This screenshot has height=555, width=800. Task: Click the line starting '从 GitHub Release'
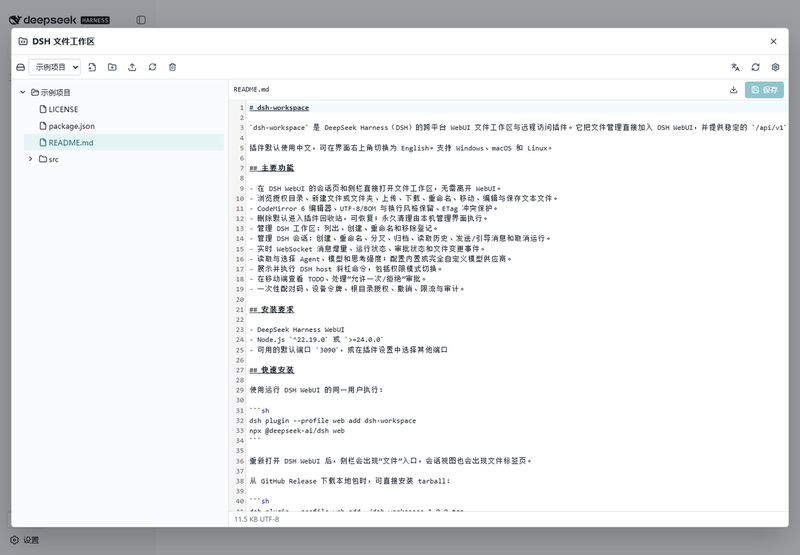(349, 481)
